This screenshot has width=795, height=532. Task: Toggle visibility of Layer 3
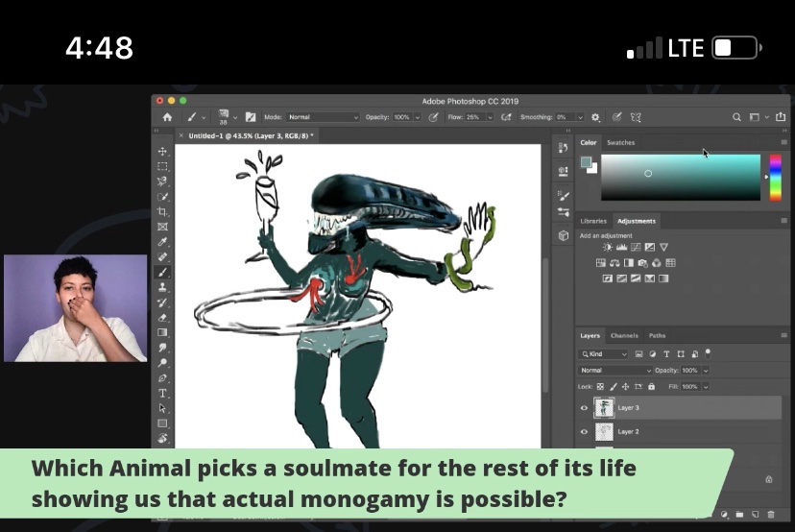point(584,408)
